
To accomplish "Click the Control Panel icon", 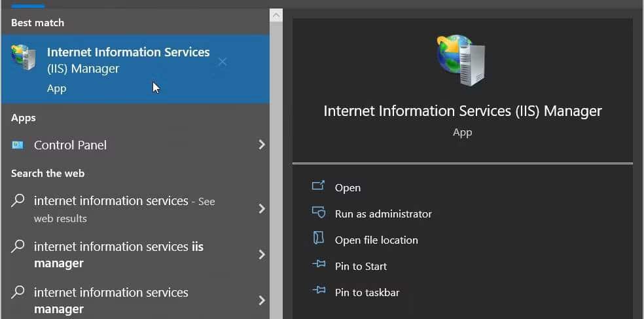I will (x=18, y=145).
